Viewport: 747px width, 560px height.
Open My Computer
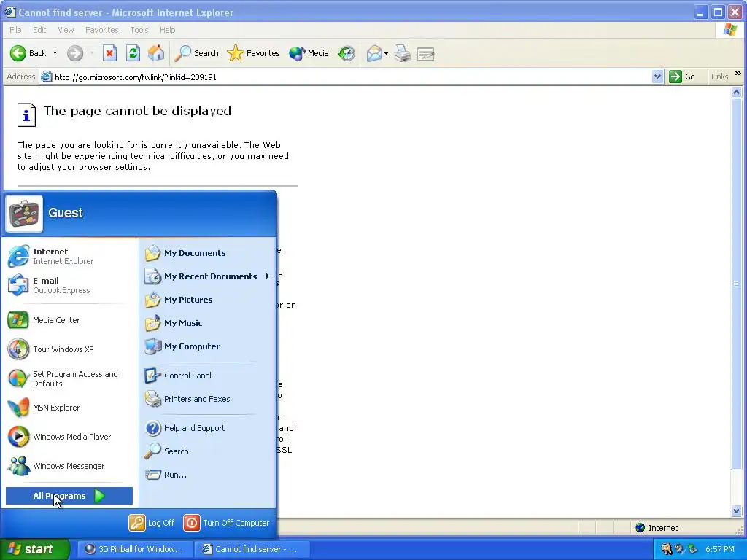click(207, 346)
